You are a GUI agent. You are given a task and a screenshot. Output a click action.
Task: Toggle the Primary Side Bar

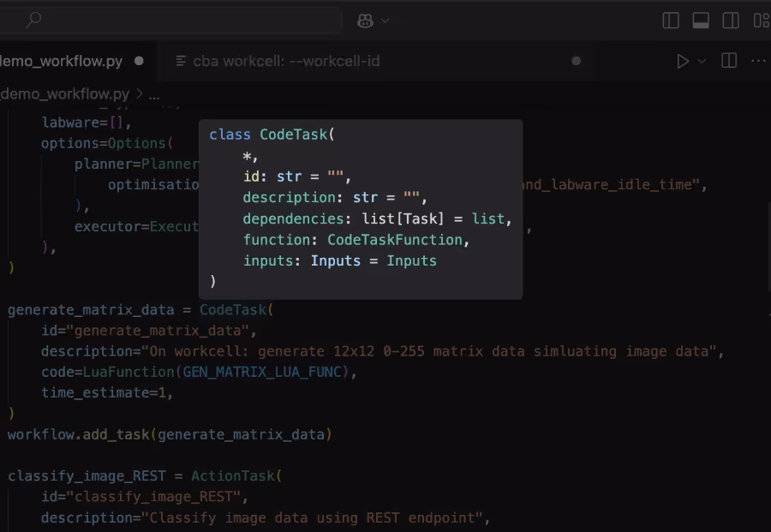(x=670, y=20)
